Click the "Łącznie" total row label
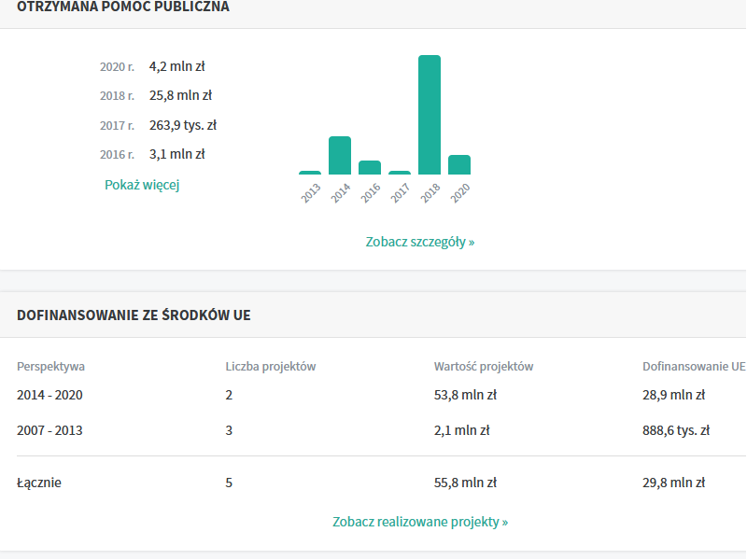This screenshot has width=747, height=560. click(x=39, y=483)
